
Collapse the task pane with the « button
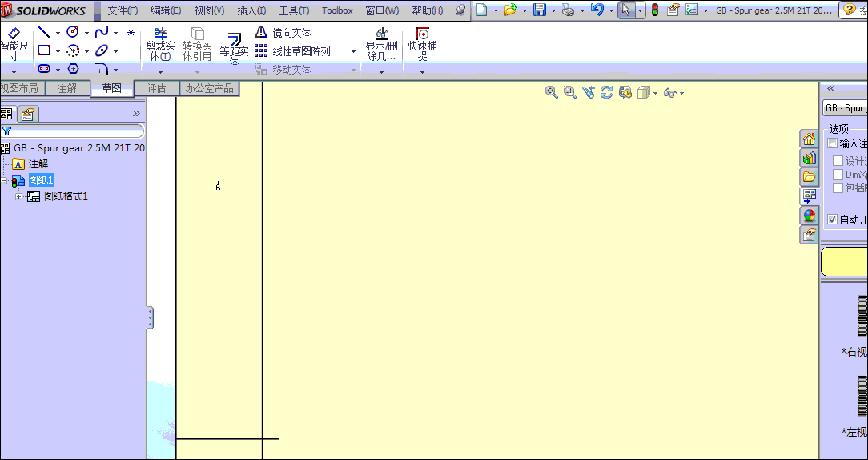[x=830, y=89]
